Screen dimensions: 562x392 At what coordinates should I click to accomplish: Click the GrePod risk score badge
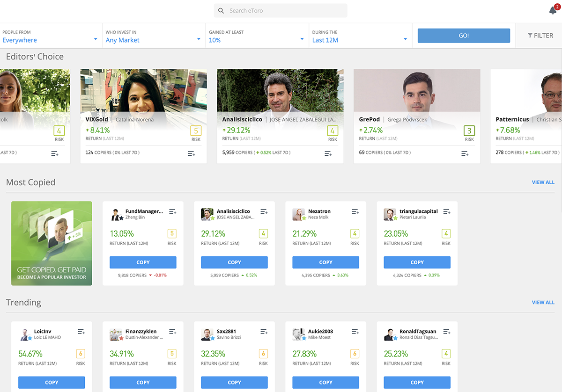click(469, 131)
